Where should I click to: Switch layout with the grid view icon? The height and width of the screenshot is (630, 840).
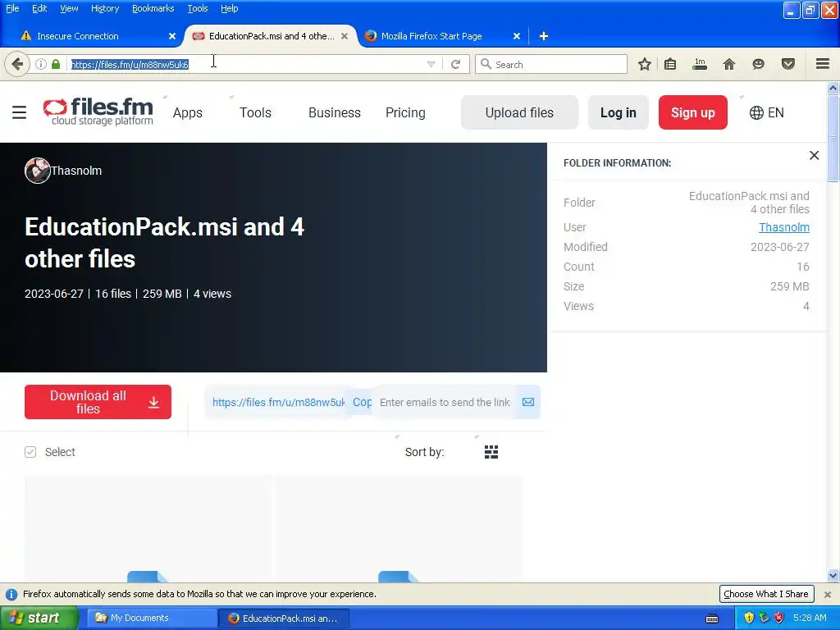tap(491, 452)
